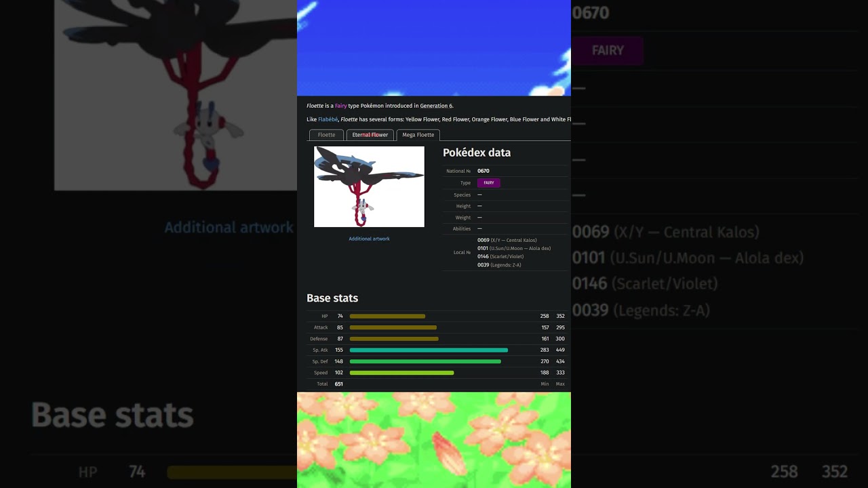
Task: Open the sharp Eternal Flower Floette artwork image
Action: click(369, 186)
